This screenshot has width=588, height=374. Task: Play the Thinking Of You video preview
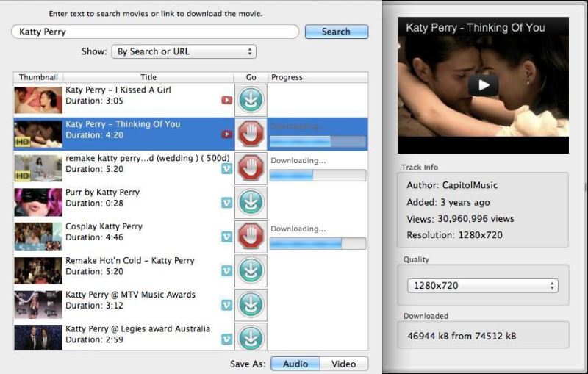[x=483, y=85]
